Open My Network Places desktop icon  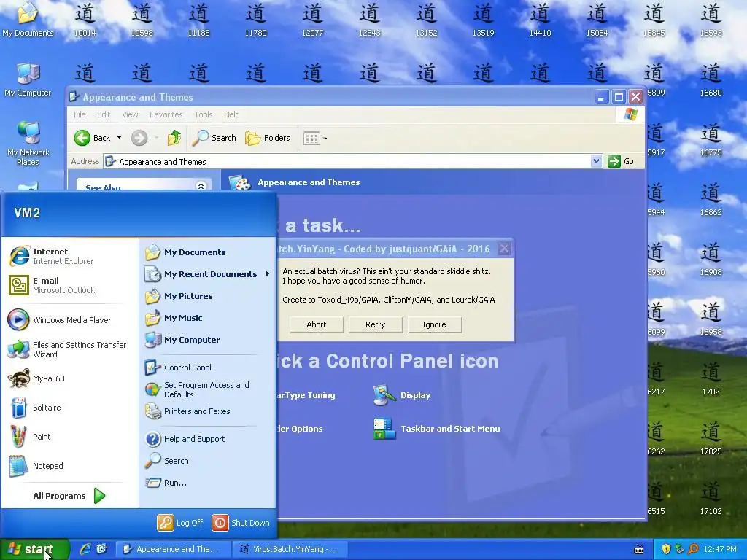[28, 143]
